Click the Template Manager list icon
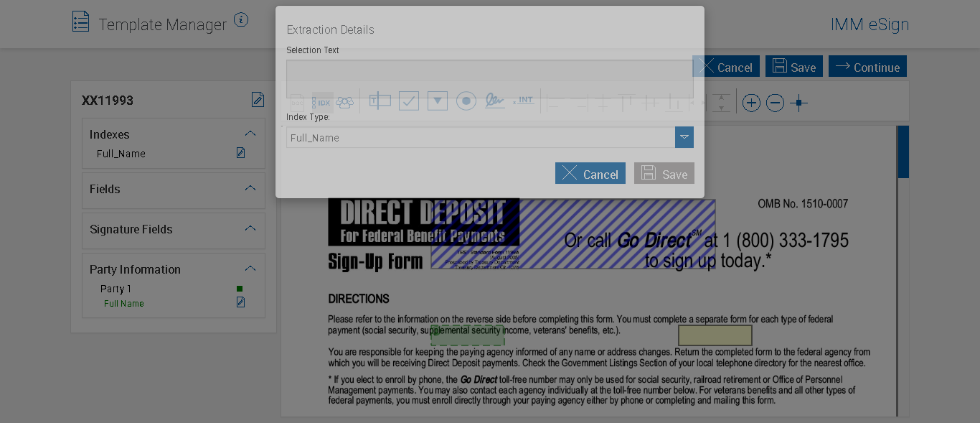 (x=80, y=22)
